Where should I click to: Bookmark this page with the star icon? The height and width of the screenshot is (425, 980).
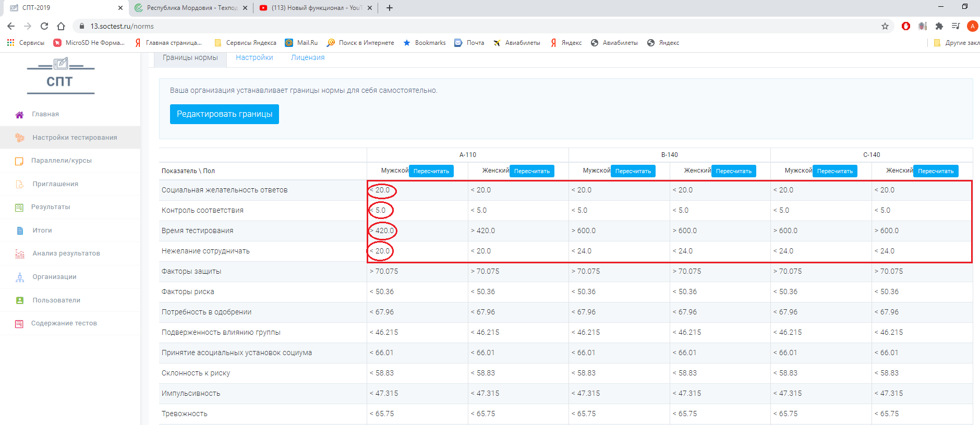885,26
